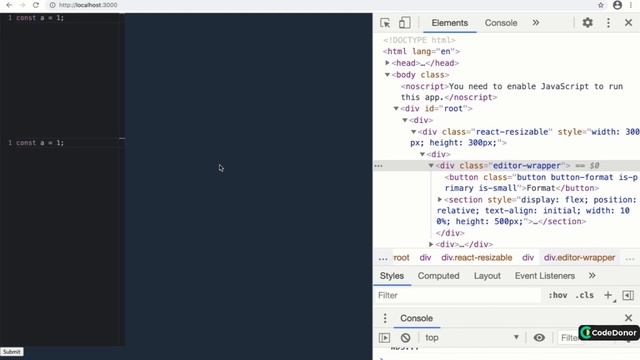
Task: Open the Styles pane tab
Action: 392,276
